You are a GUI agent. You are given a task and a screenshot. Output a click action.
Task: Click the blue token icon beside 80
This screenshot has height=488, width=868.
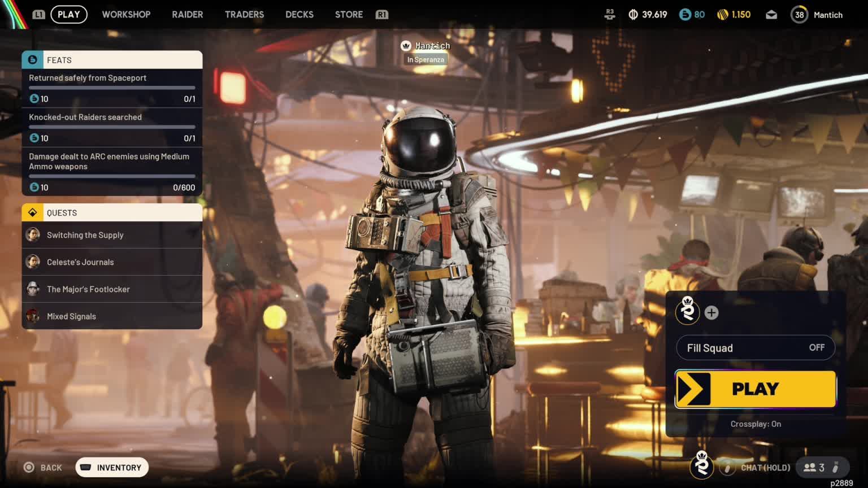pyautogui.click(x=685, y=15)
